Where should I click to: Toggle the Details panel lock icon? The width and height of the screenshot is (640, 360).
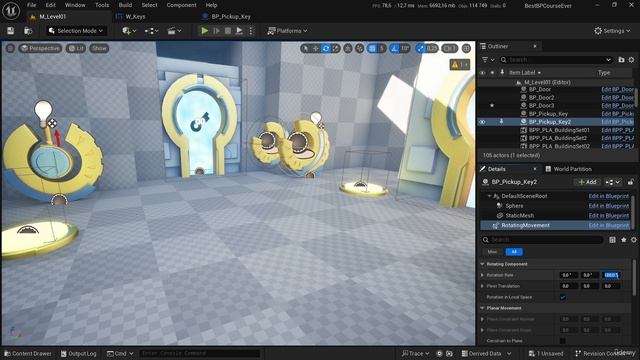(x=631, y=182)
